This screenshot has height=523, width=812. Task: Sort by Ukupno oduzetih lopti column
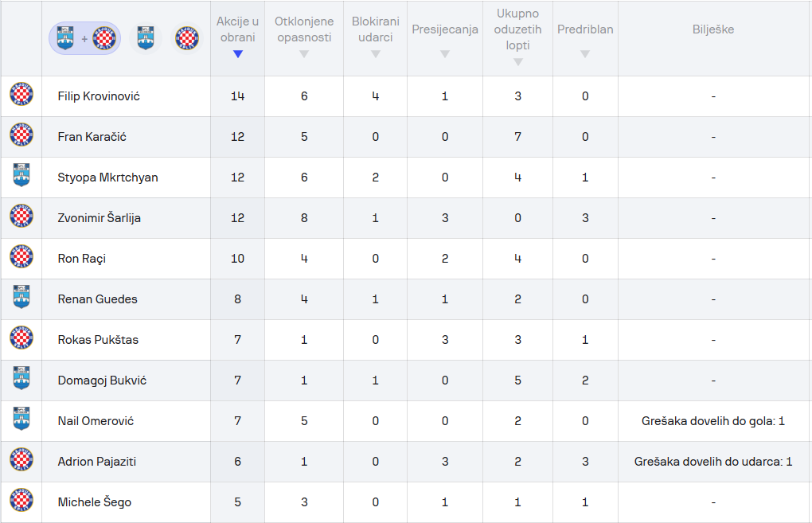tap(518, 37)
